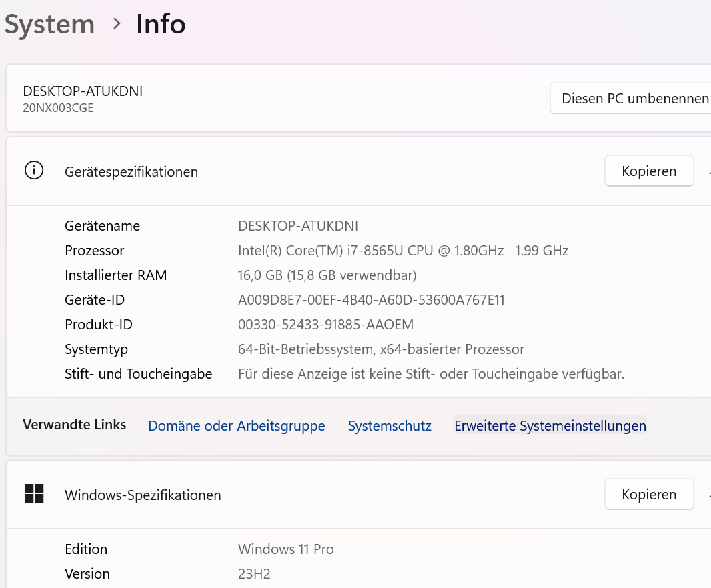Screen dimensions: 711x588
Task: Open Erweiterte Systemeinstellungen link
Action: click(550, 426)
